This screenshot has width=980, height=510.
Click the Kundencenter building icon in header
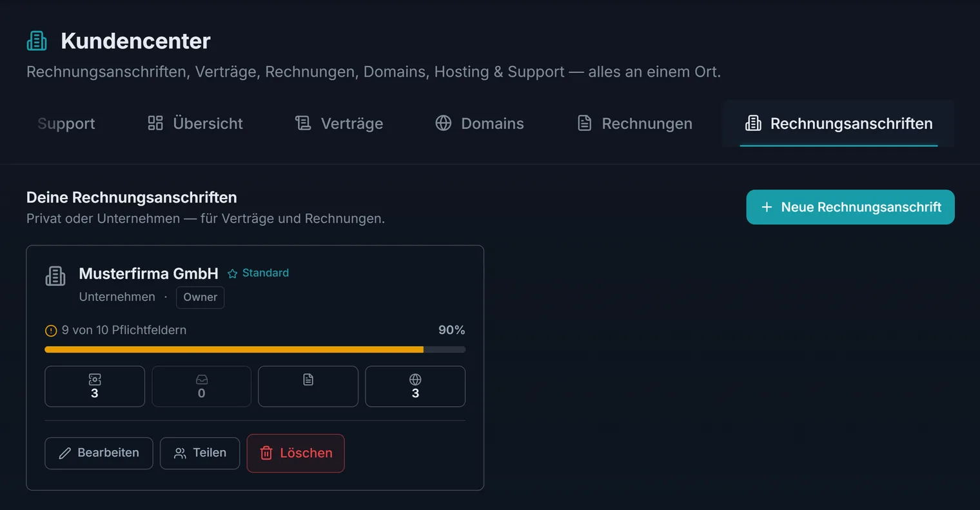pos(37,41)
